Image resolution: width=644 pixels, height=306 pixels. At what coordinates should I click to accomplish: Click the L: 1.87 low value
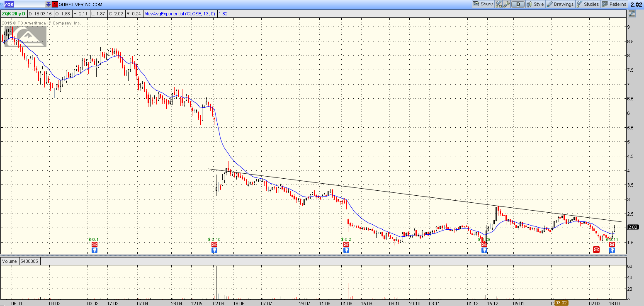point(98,14)
